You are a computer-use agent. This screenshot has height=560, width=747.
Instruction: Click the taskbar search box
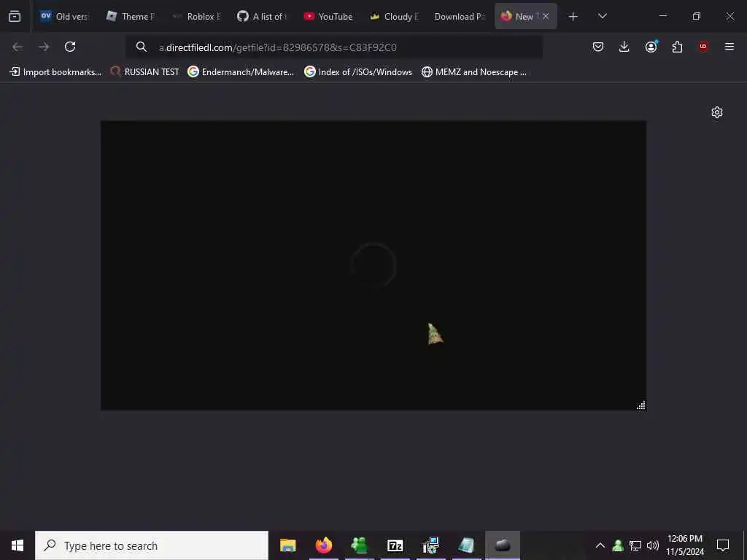pos(152,545)
